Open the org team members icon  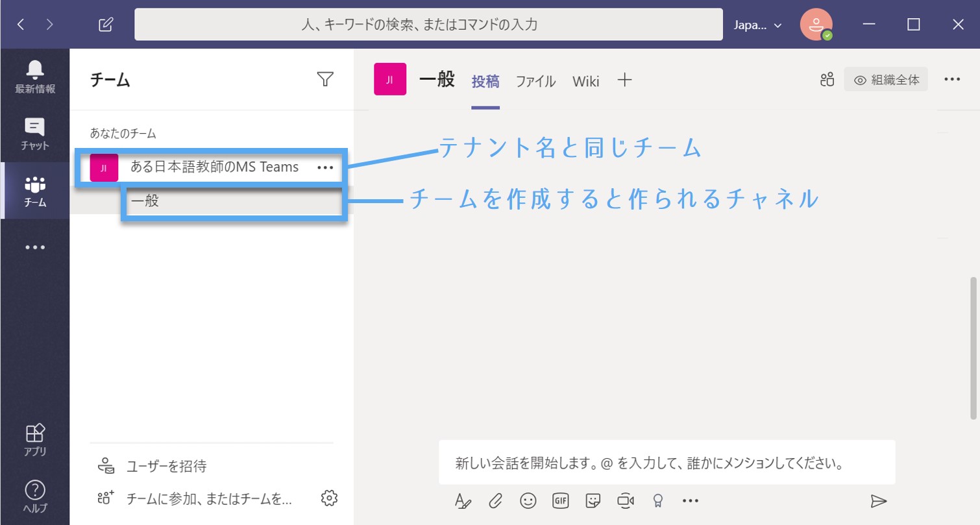pyautogui.click(x=827, y=80)
